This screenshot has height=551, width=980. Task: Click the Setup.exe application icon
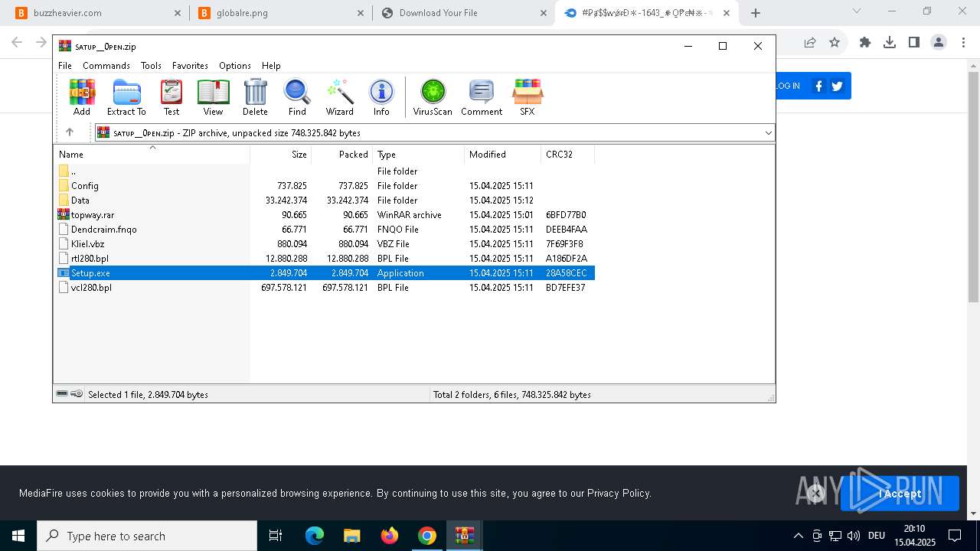point(64,273)
